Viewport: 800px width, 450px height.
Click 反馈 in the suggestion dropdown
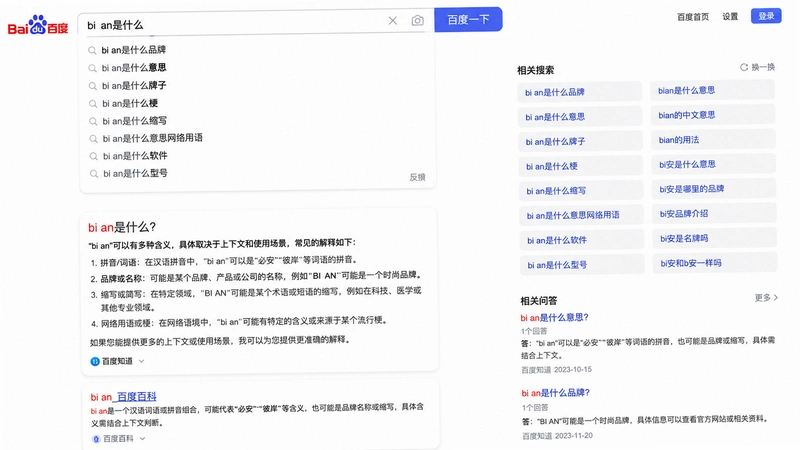tap(417, 177)
